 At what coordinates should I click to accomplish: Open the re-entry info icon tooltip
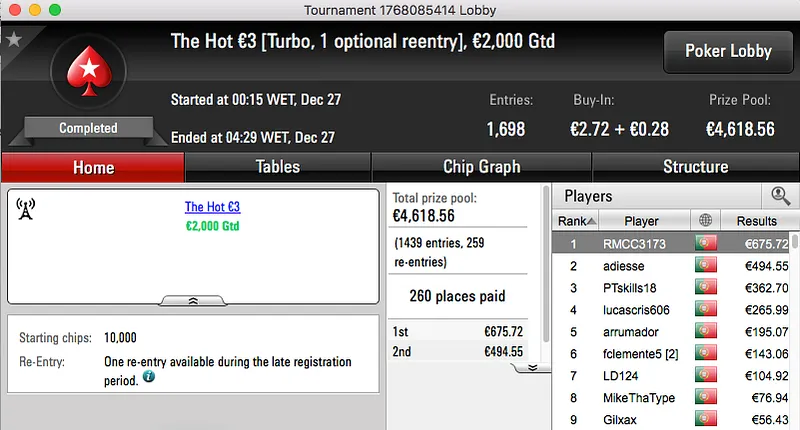pyautogui.click(x=149, y=377)
